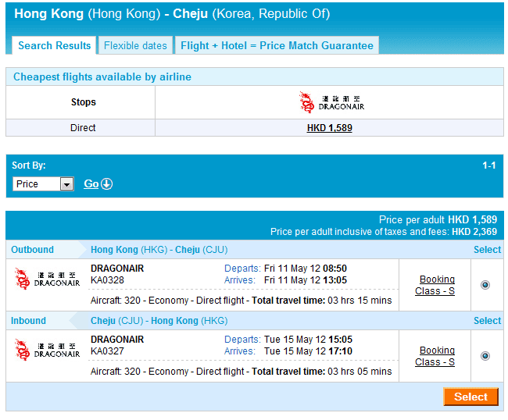
Task: Click the Go arrow icon beside sort
Action: (107, 184)
